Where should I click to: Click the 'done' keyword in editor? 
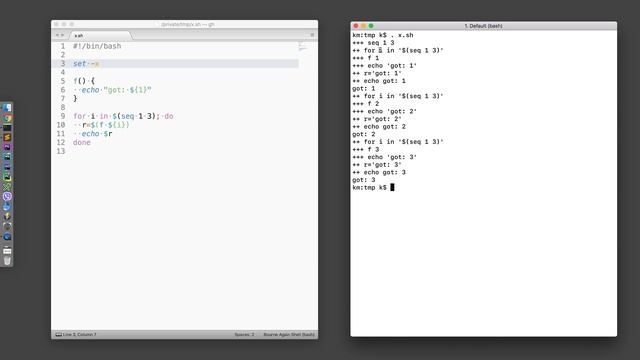pos(82,142)
